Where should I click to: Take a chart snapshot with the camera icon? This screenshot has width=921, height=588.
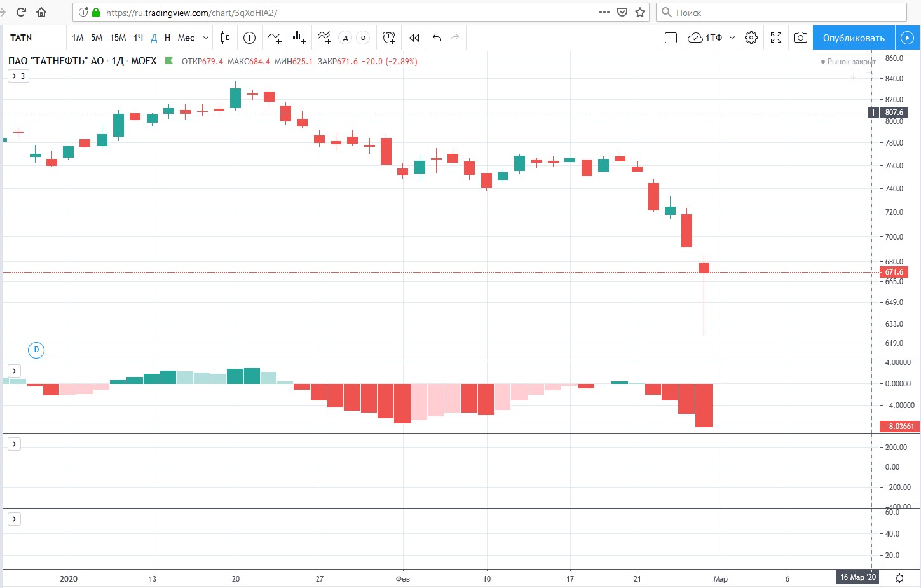point(801,38)
